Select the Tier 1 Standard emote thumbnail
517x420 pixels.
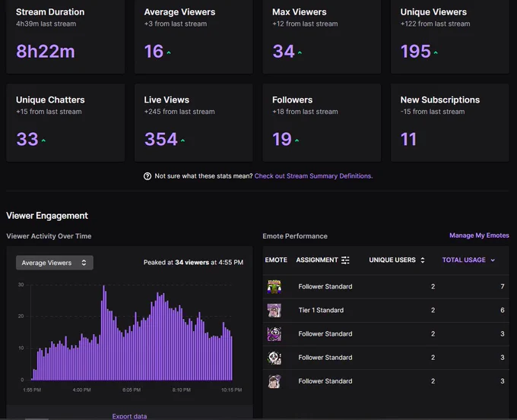[274, 311]
